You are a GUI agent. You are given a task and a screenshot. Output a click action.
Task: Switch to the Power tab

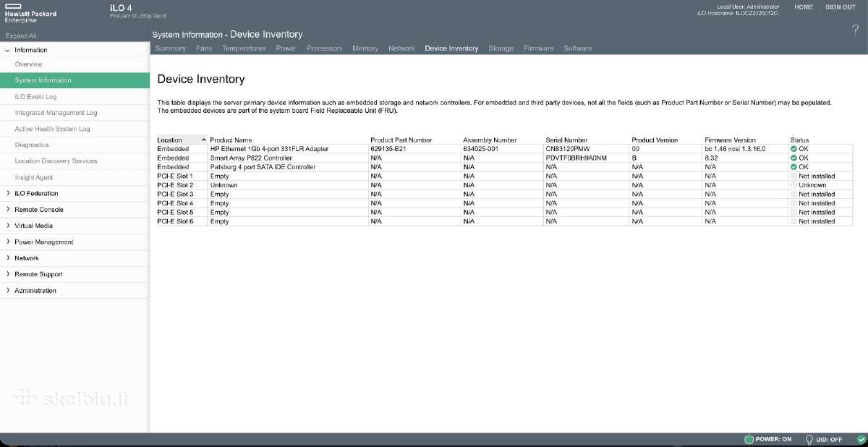tap(286, 48)
